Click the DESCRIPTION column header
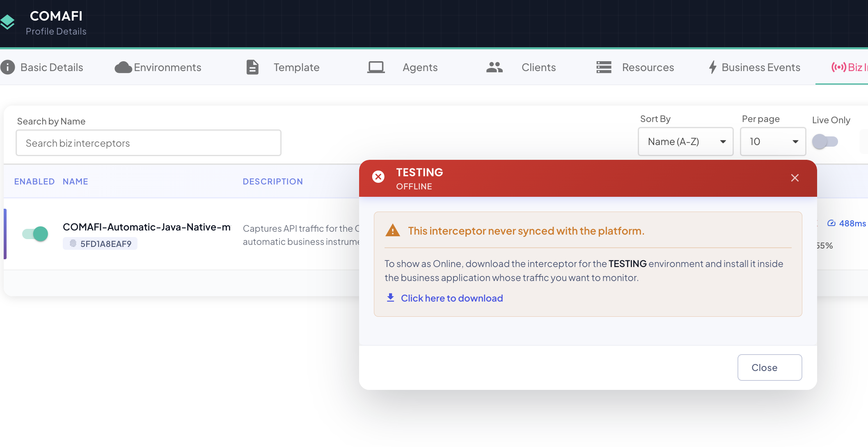Viewport: 868px width, 447px height. [273, 181]
